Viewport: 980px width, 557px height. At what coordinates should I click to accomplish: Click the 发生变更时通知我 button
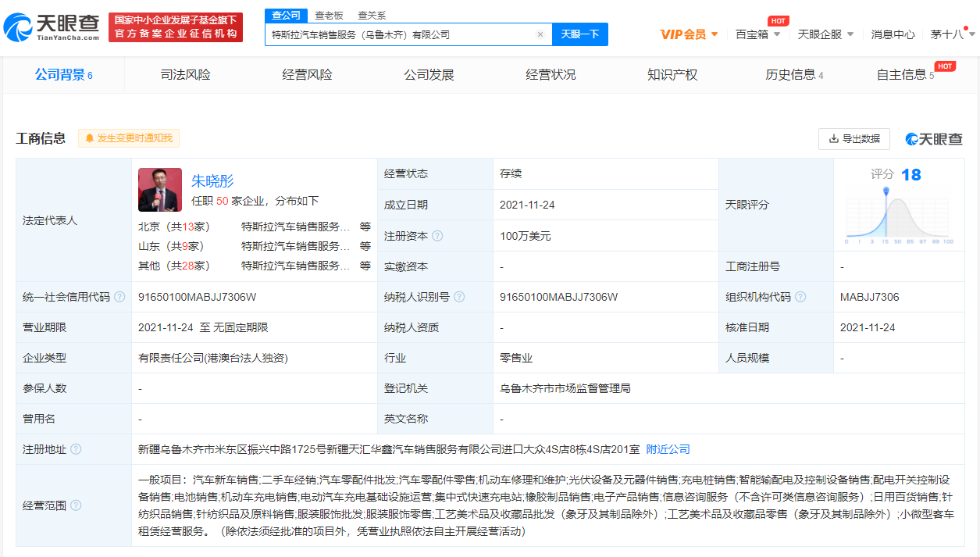pyautogui.click(x=129, y=138)
